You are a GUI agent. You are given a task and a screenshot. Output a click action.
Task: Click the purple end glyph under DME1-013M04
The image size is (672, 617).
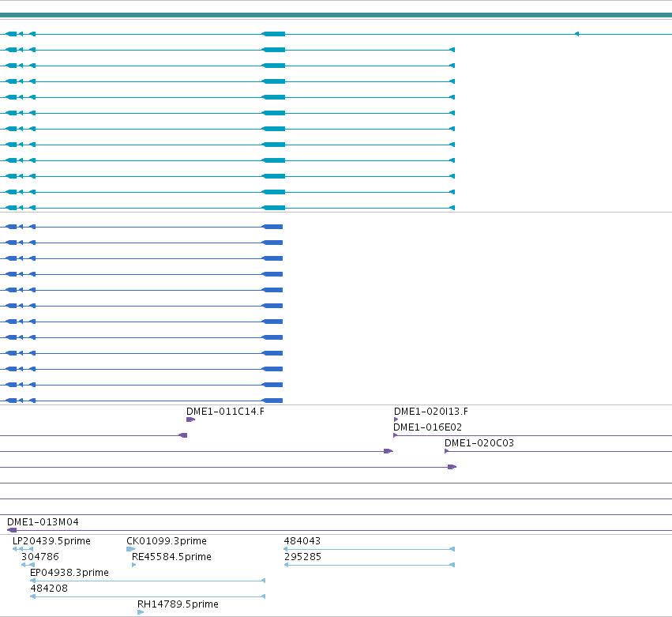click(12, 530)
